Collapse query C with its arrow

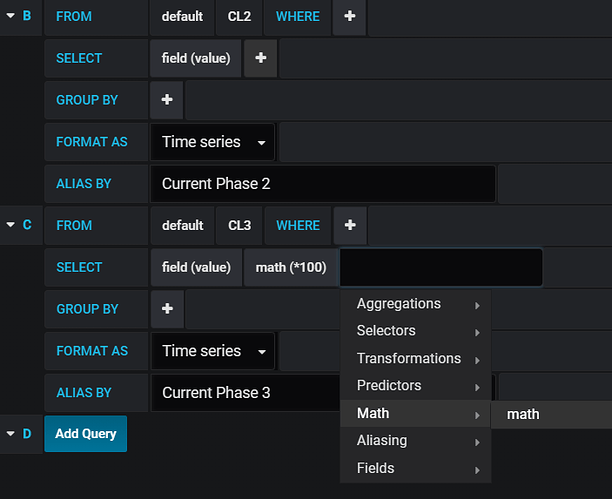pyautogui.click(x=10, y=226)
